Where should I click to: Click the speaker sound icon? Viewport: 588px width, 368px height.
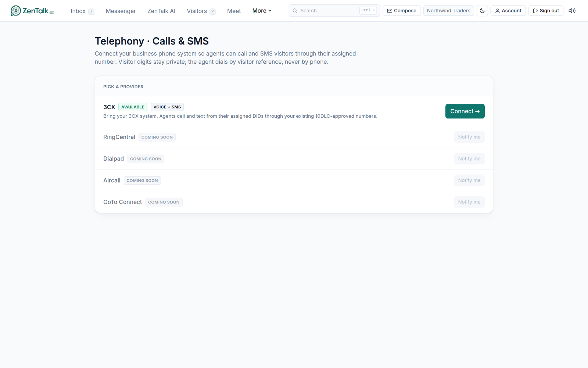(572, 11)
